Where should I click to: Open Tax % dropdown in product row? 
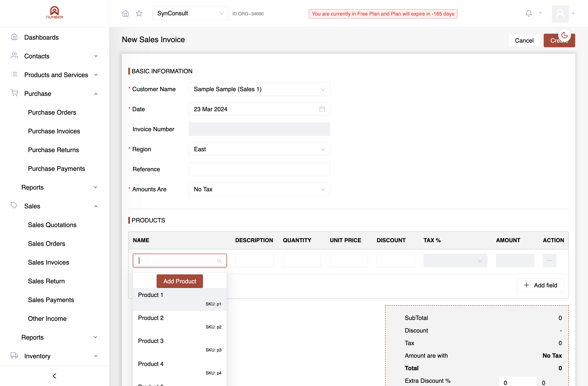455,261
